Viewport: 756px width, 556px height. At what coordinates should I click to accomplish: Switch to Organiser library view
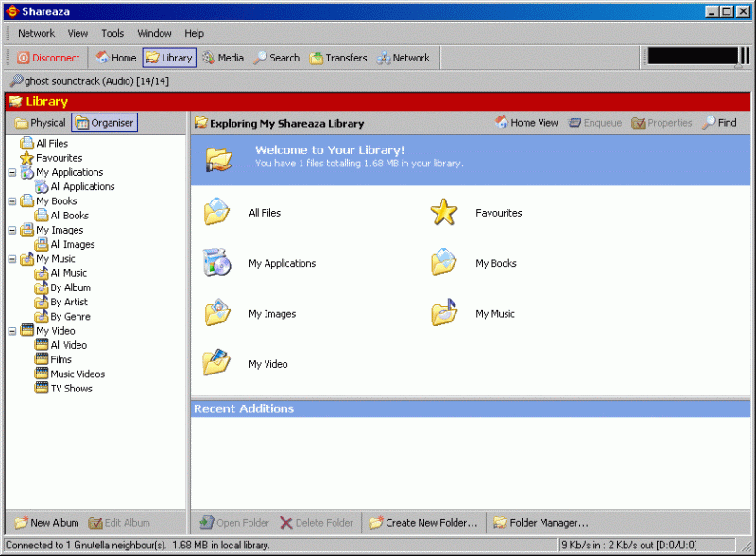point(105,123)
